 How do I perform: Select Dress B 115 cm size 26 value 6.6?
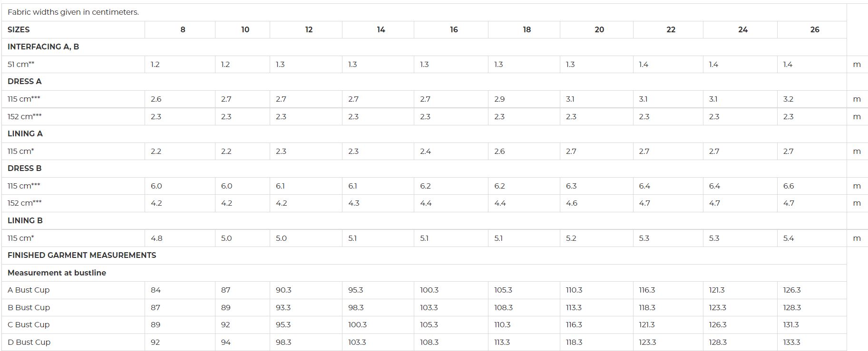pos(789,186)
